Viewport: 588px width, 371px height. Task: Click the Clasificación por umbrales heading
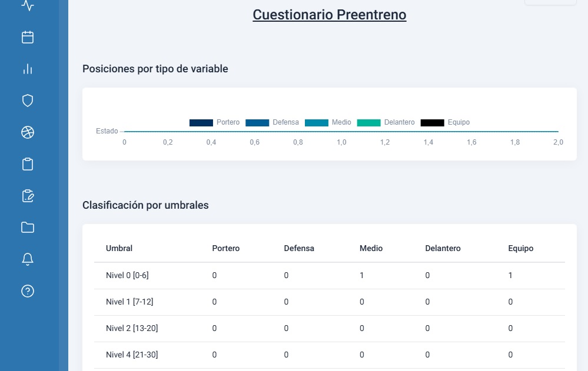(x=145, y=205)
